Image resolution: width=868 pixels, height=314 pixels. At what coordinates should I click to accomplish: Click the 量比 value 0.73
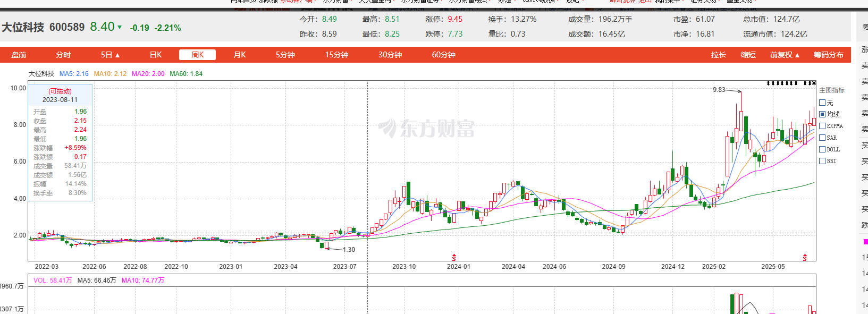click(x=518, y=34)
